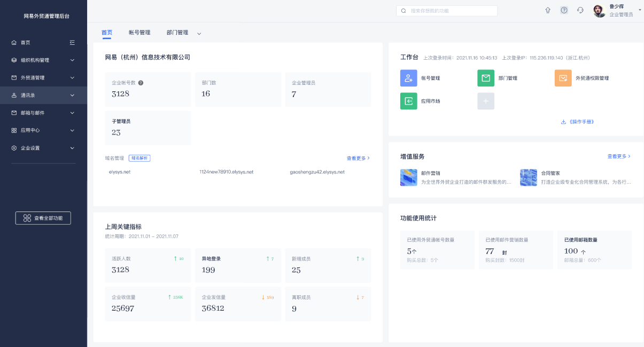Open the 应用市场 workbench icon
The height and width of the screenshot is (347, 644).
[x=409, y=101]
